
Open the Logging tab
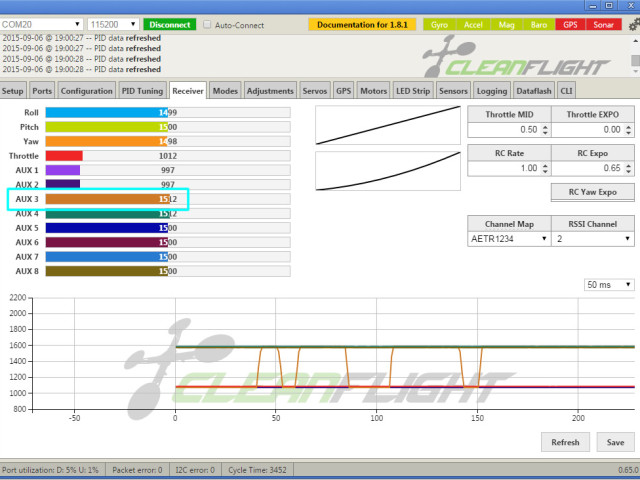(x=492, y=91)
